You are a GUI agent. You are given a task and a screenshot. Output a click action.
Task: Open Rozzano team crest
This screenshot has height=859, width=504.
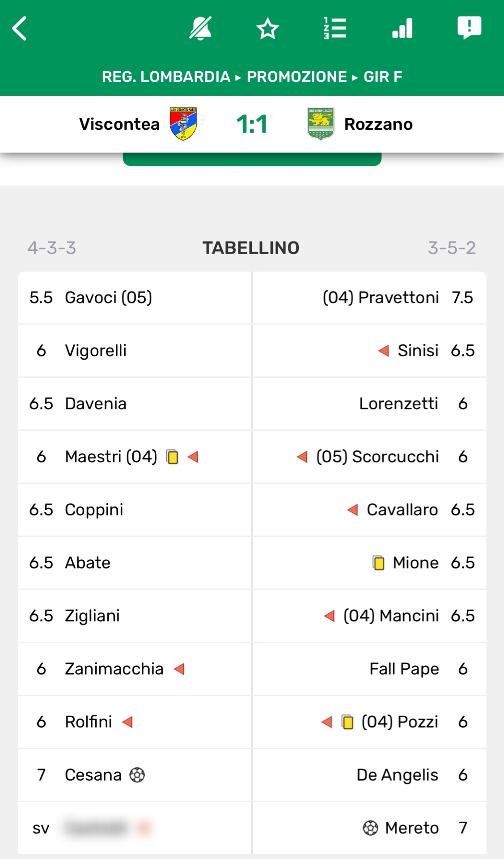(x=321, y=124)
